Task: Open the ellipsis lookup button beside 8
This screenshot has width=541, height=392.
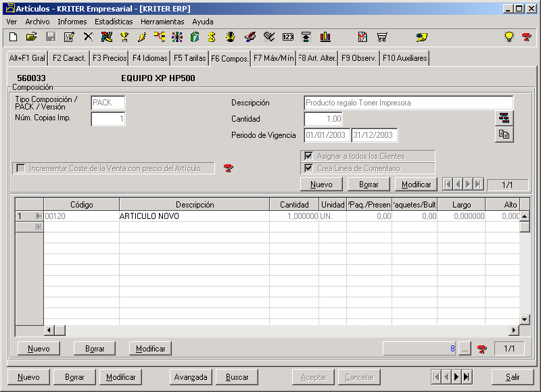Action: point(465,349)
